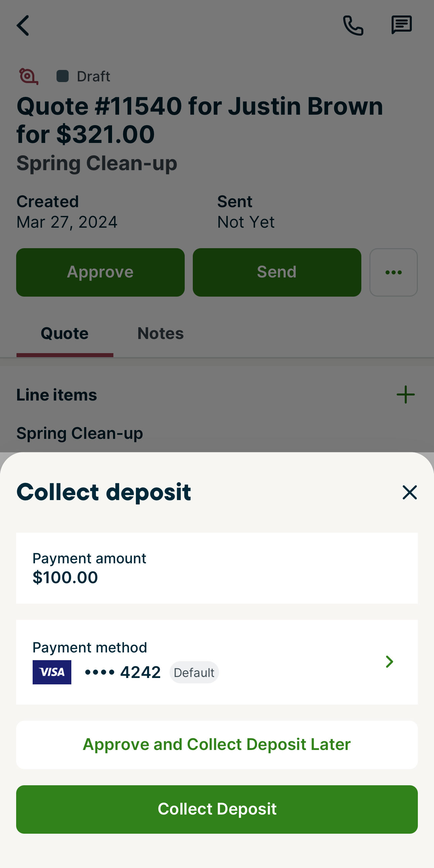434x868 pixels.
Task: Switch to the Quote tab
Action: 65,334
